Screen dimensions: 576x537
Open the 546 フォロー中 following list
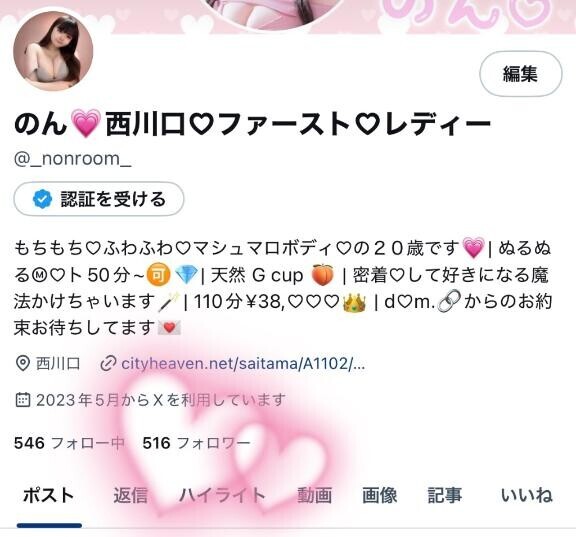pyautogui.click(x=69, y=443)
